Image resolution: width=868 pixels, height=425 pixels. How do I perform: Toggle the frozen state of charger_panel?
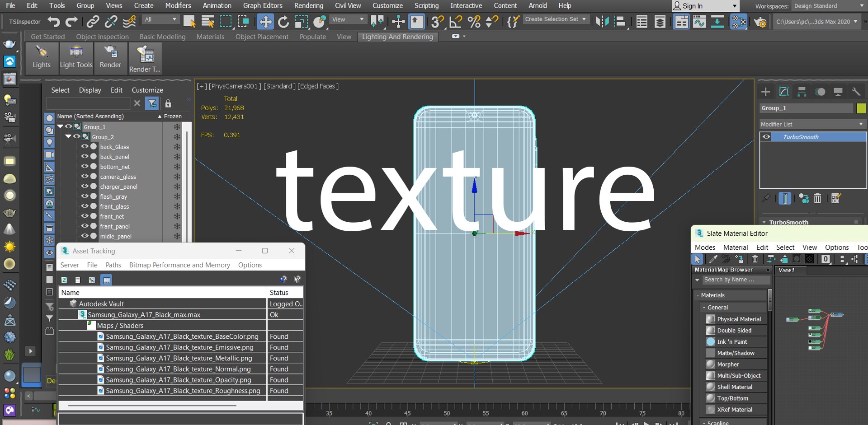[x=177, y=187]
